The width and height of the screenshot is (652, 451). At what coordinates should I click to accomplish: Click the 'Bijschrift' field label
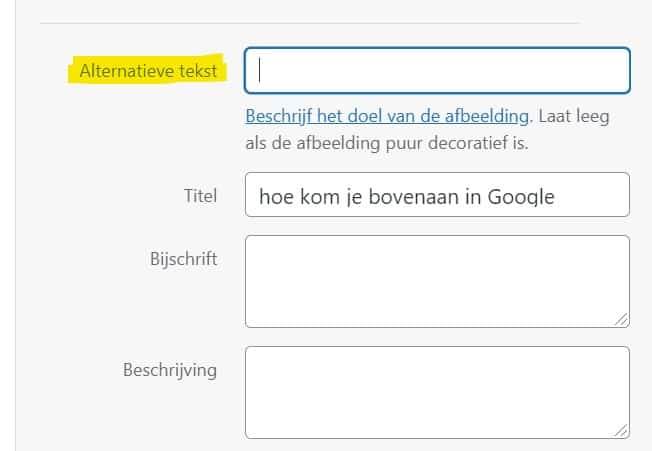click(181, 259)
